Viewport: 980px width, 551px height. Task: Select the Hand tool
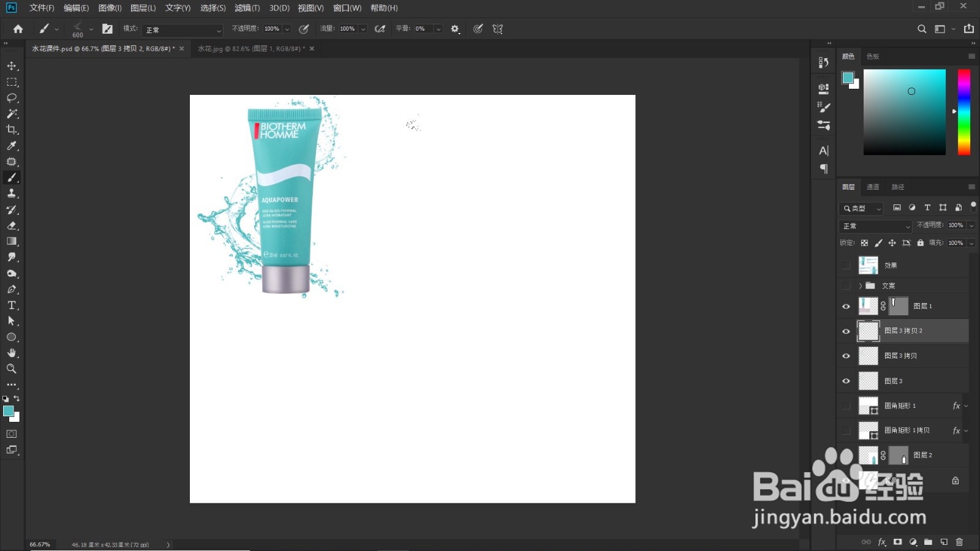click(x=12, y=353)
